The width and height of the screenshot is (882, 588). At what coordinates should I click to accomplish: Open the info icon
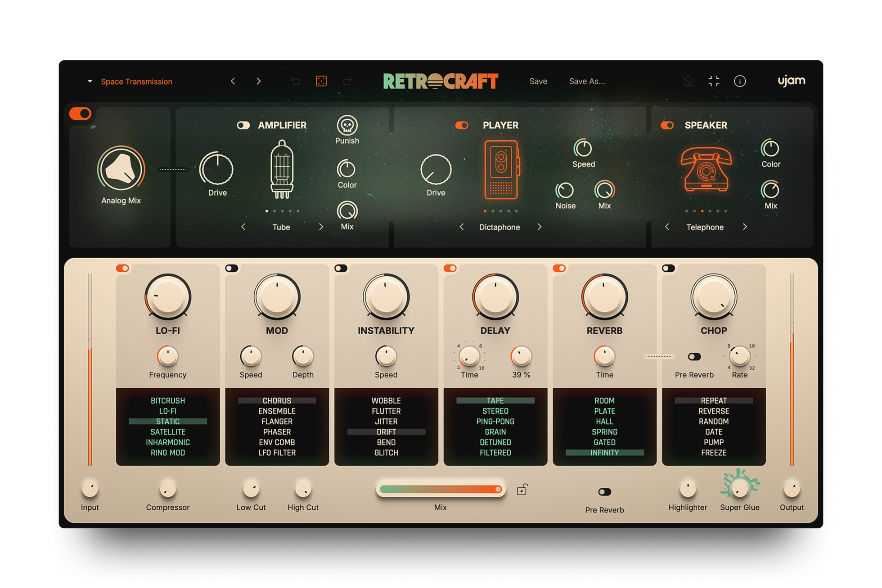pyautogui.click(x=740, y=81)
